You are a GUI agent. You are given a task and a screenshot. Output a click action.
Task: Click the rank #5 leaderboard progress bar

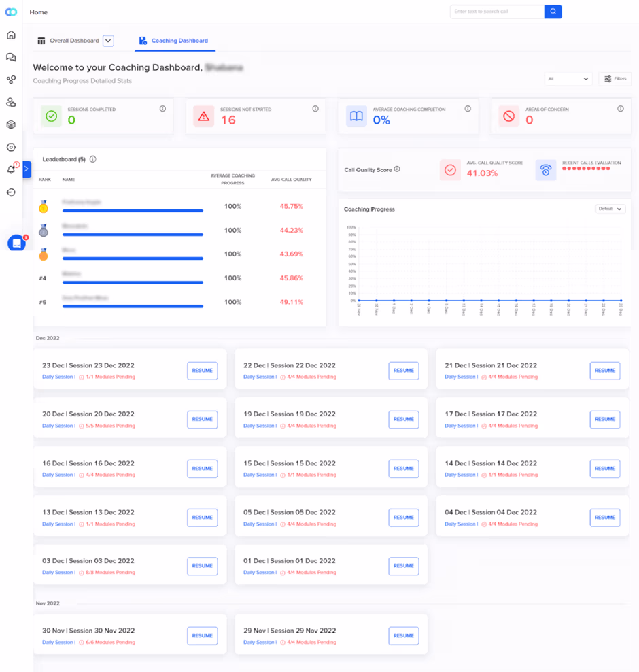[x=133, y=306]
